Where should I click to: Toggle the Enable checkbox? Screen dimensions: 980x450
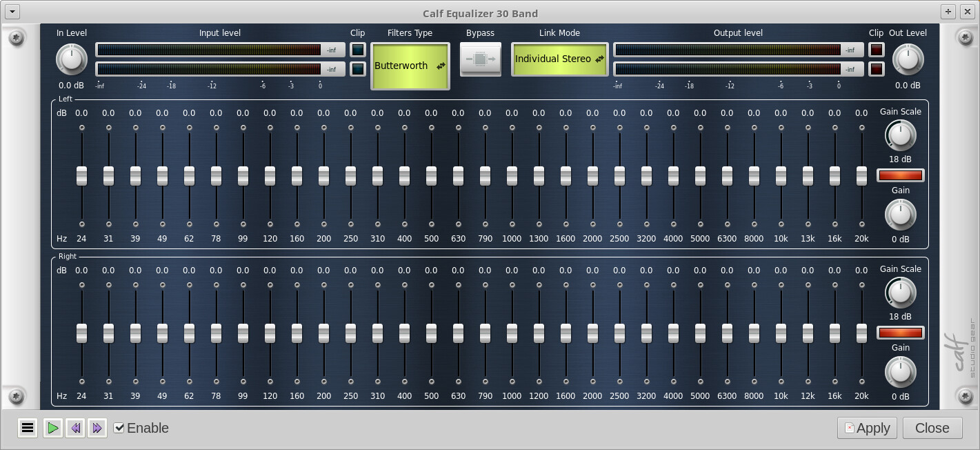point(119,428)
